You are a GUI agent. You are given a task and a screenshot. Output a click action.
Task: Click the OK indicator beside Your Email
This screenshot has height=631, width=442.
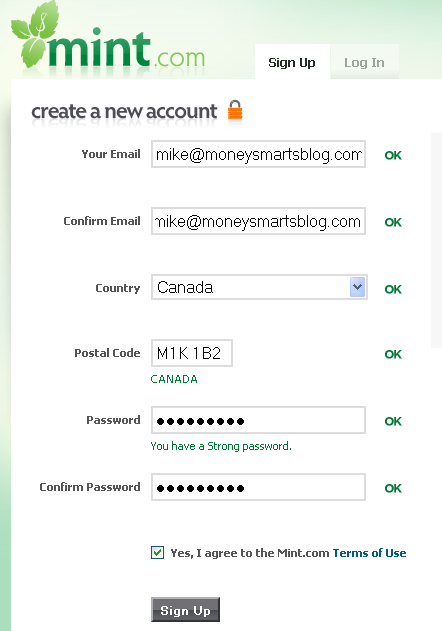point(393,155)
